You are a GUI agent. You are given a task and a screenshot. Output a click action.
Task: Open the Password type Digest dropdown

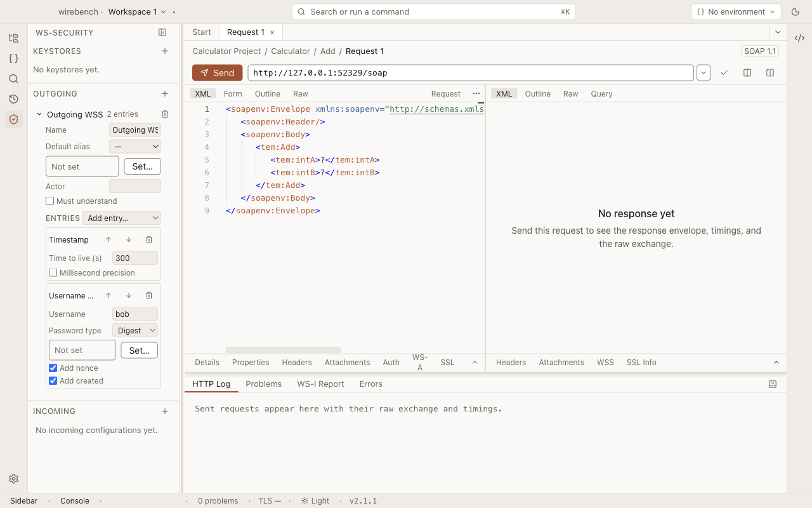click(x=135, y=330)
